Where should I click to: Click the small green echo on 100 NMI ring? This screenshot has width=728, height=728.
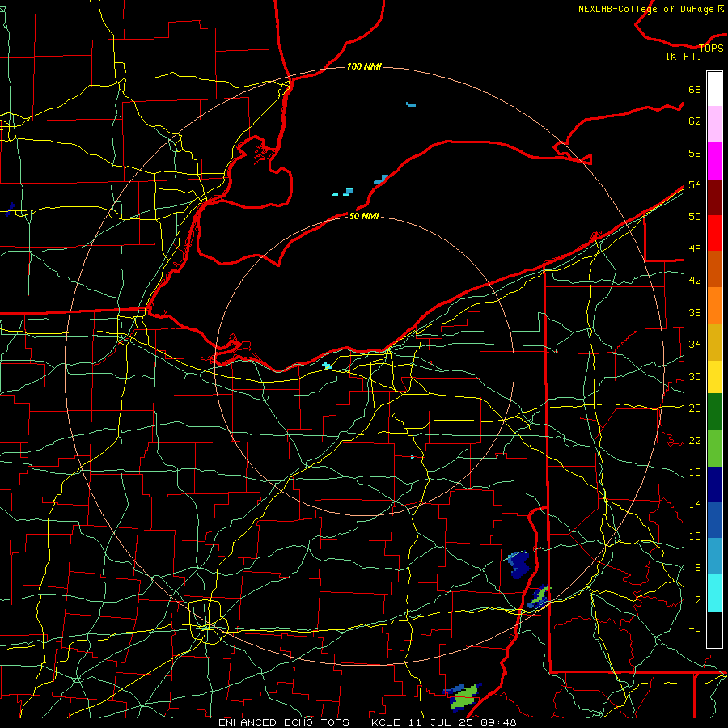coord(539,598)
